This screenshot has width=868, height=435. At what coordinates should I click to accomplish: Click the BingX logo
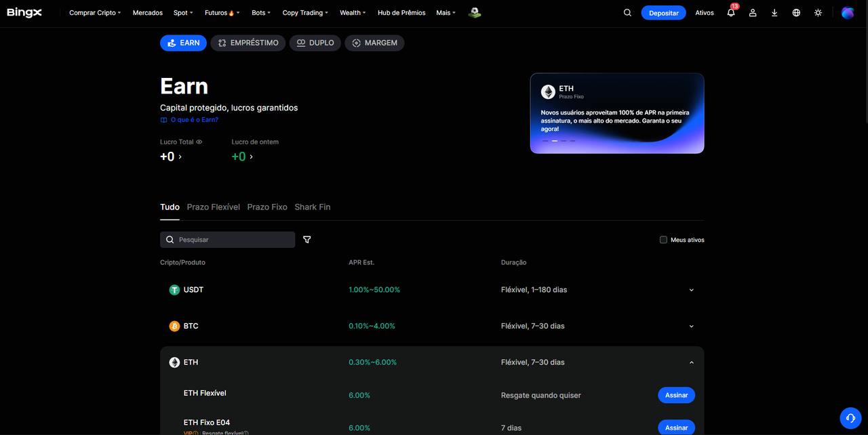[x=24, y=12]
